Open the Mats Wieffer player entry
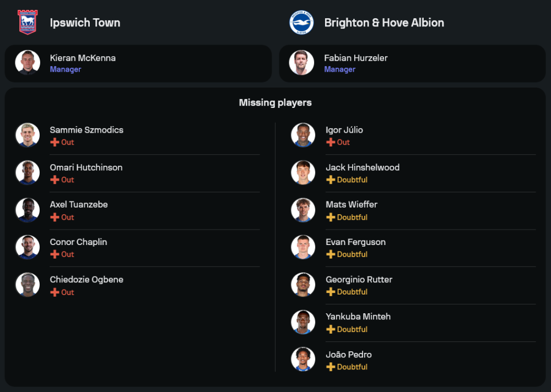551x392 pixels. tap(352, 204)
